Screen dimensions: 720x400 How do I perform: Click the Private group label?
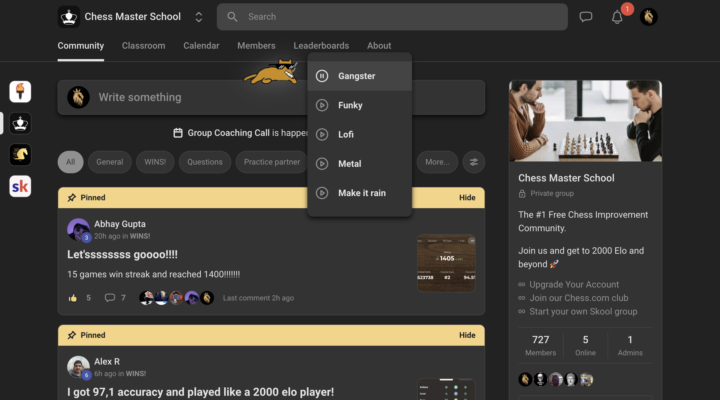pos(552,193)
